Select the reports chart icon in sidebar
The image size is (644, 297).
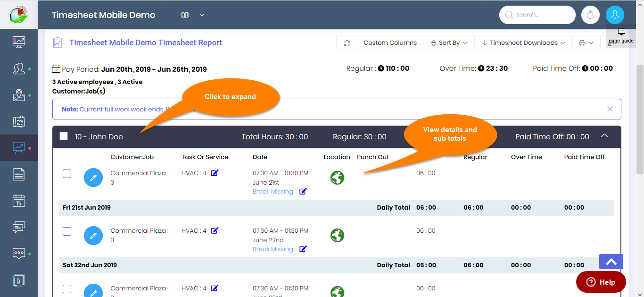coord(19,148)
